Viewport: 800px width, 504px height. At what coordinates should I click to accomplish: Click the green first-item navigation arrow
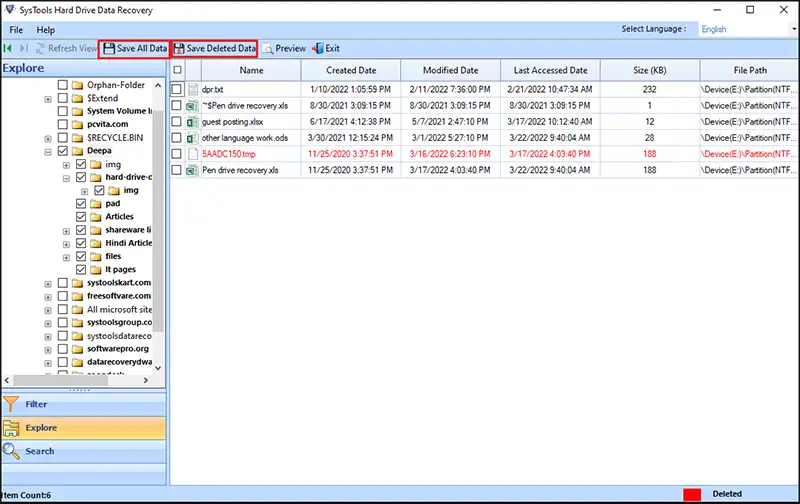(9, 48)
